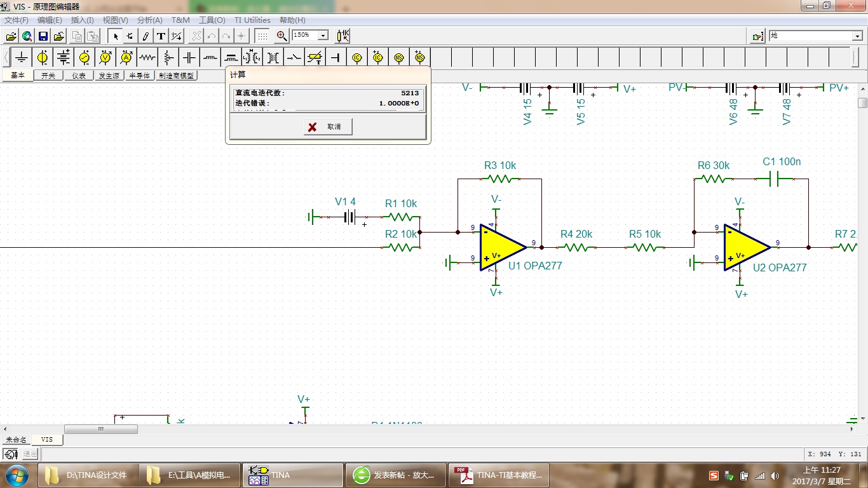Click the Windows Start button
Screen dimensions: 868x488
click(17, 475)
